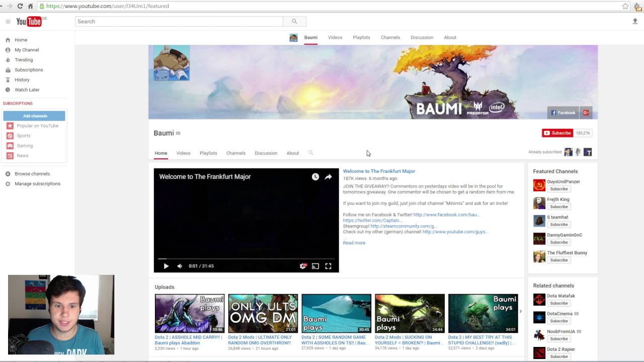Click the Dota Watafak channel avatar
644x362 pixels.
pyautogui.click(x=539, y=299)
